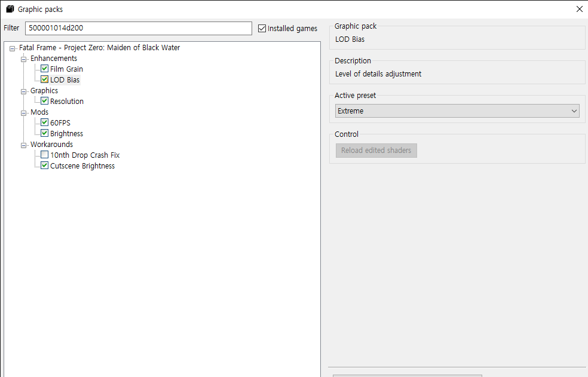Screen dimensions: 588x377
Task: Uncheck the LOD Bias checkbox
Action: click(45, 79)
